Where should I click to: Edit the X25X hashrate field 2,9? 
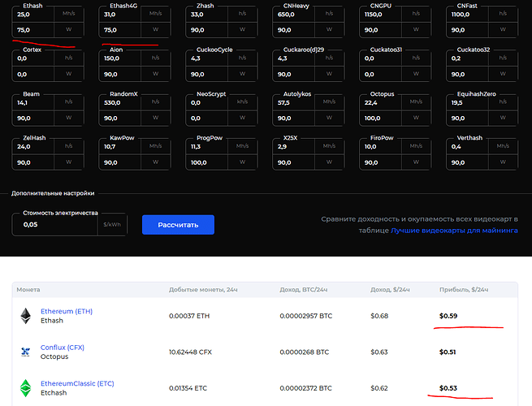(x=294, y=147)
